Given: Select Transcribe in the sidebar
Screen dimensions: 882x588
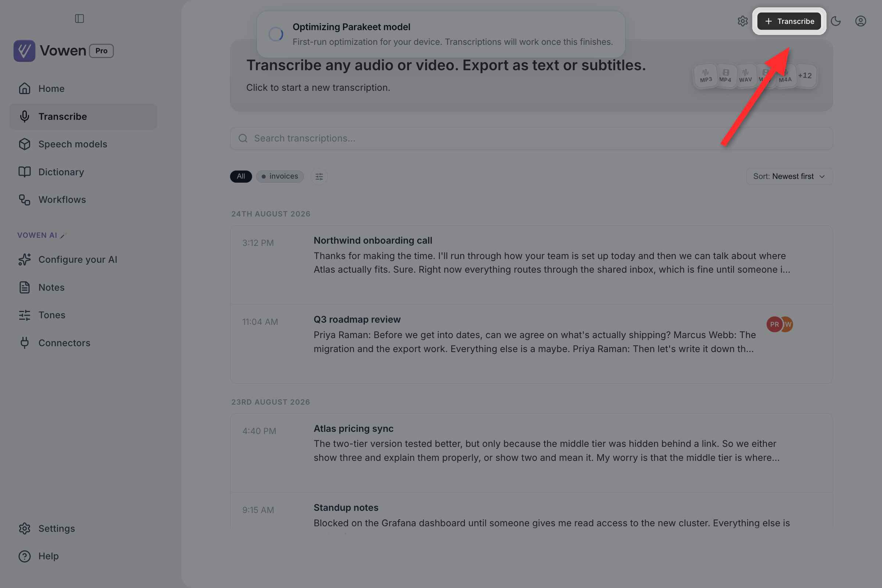Looking at the screenshot, I should pos(83,116).
